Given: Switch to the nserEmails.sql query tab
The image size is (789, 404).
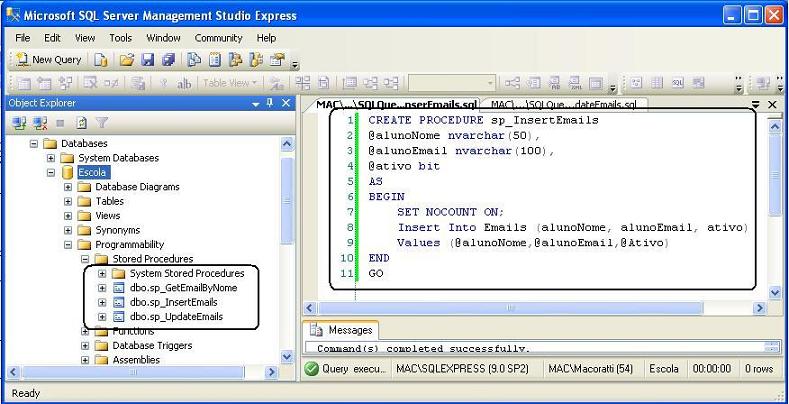Looking at the screenshot, I should (396, 105).
